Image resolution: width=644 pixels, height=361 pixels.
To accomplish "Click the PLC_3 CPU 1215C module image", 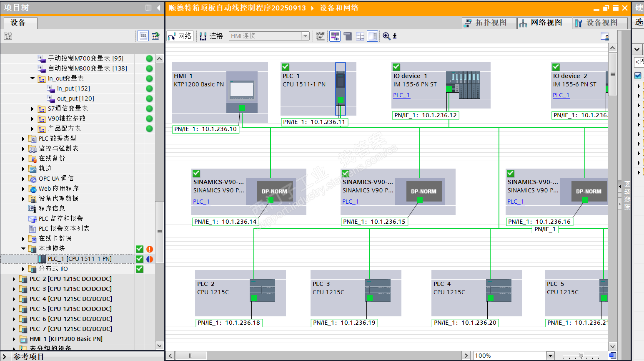I will click(378, 291).
